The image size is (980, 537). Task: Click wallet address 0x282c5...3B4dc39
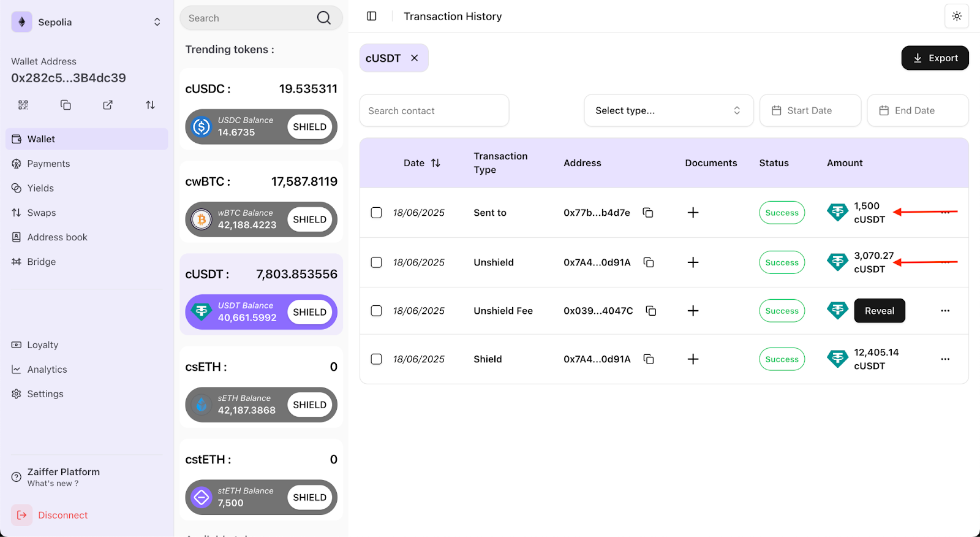pyautogui.click(x=69, y=78)
